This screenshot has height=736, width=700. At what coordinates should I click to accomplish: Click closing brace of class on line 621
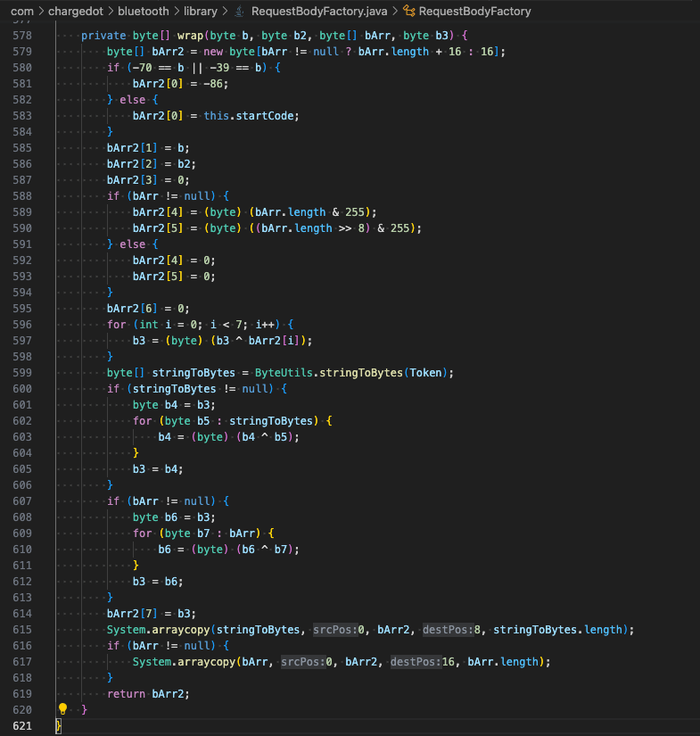point(59,725)
